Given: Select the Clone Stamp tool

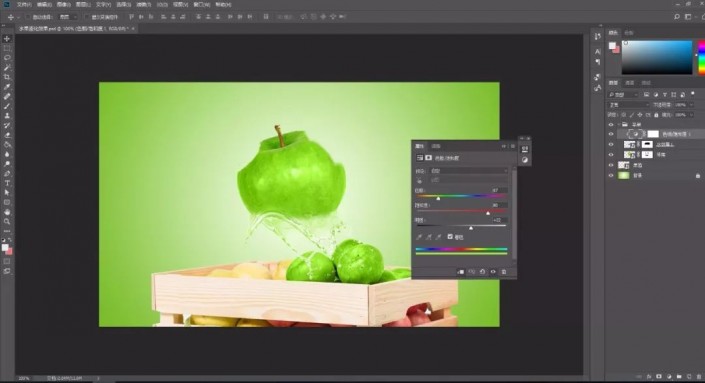Looking at the screenshot, I should point(7,116).
